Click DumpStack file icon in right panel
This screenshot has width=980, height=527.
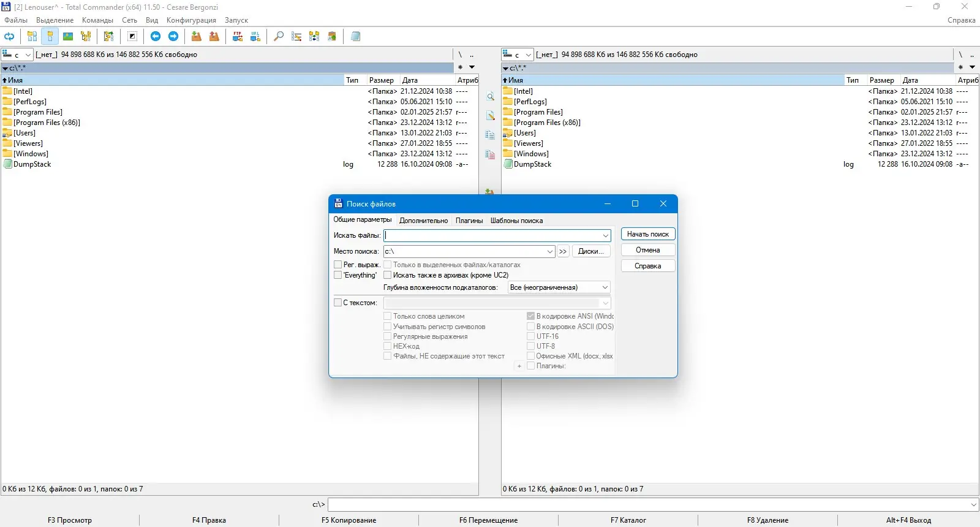coord(508,164)
